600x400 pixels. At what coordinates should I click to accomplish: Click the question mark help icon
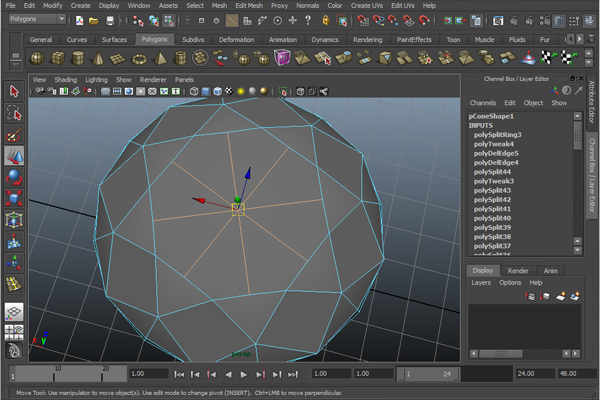[308, 20]
